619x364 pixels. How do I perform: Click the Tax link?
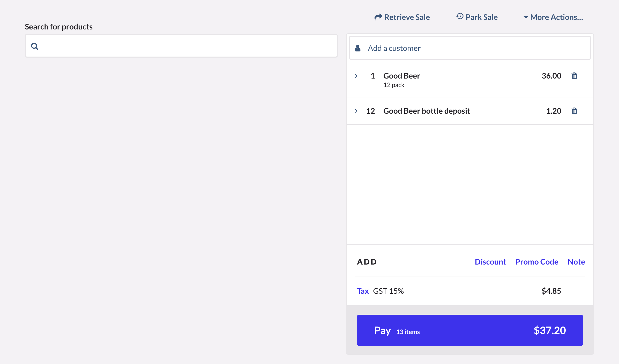(x=363, y=291)
